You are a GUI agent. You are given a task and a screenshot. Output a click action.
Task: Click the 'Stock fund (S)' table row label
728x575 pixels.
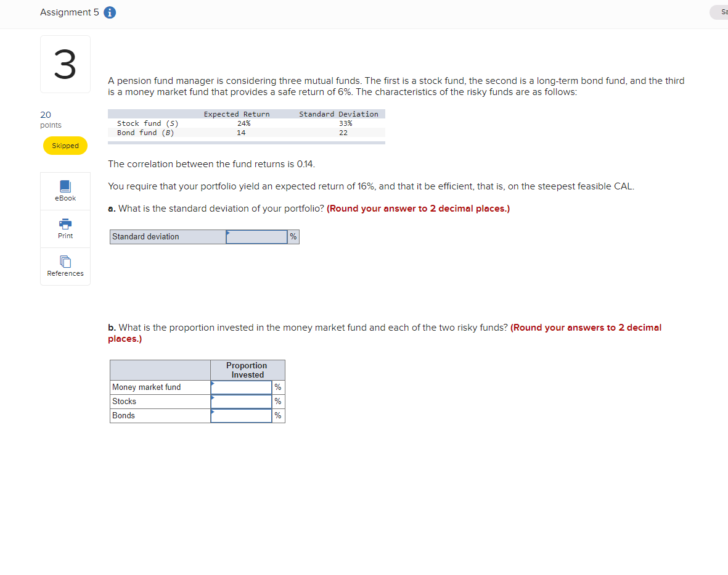(x=148, y=123)
